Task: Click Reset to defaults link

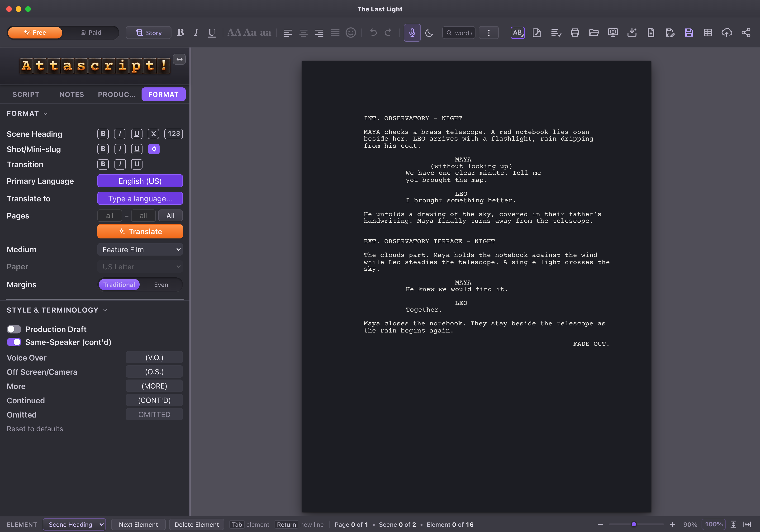Action: 35,429
